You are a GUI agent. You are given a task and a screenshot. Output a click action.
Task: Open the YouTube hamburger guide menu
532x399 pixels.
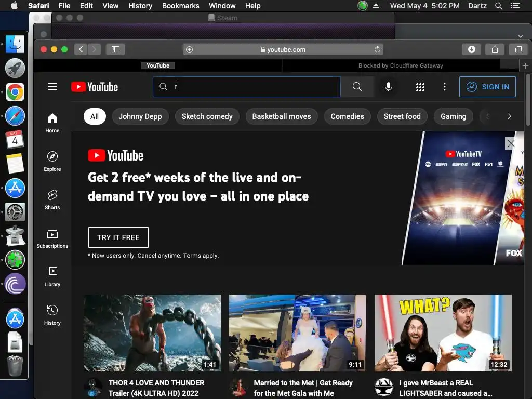coord(52,87)
